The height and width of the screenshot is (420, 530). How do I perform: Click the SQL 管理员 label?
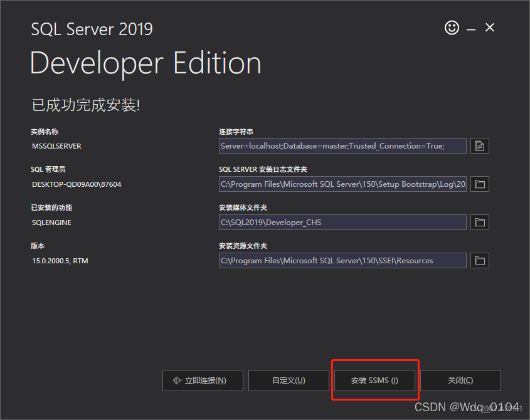tap(48, 169)
